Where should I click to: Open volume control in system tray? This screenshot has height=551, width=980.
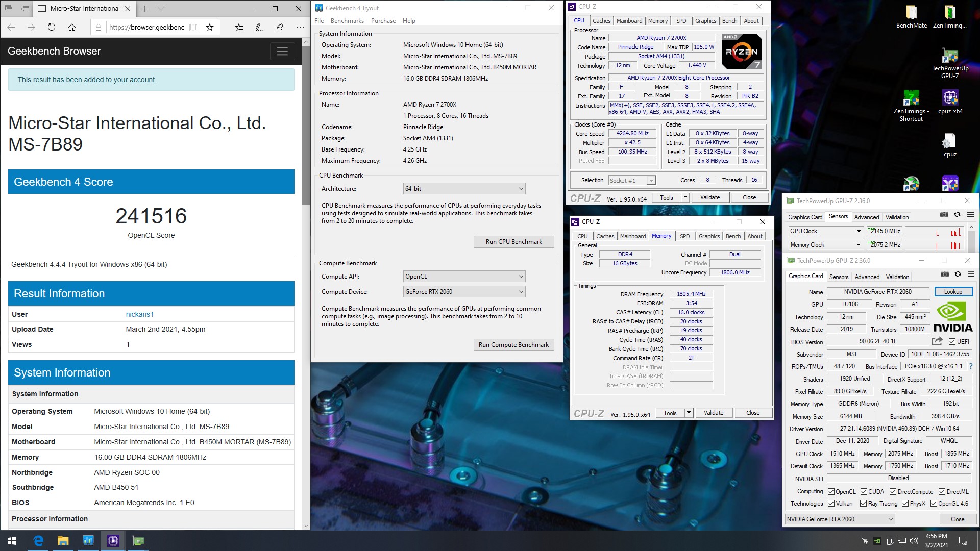[914, 541]
